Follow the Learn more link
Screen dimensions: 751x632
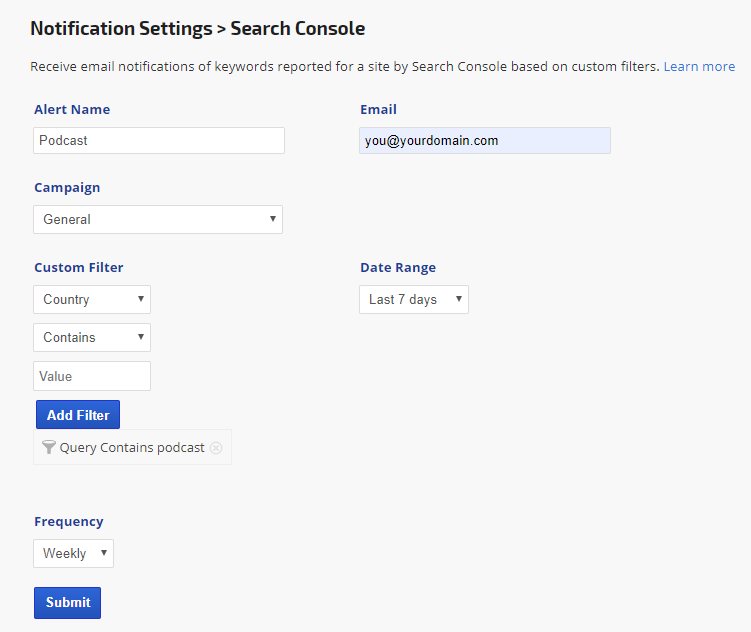pos(699,66)
